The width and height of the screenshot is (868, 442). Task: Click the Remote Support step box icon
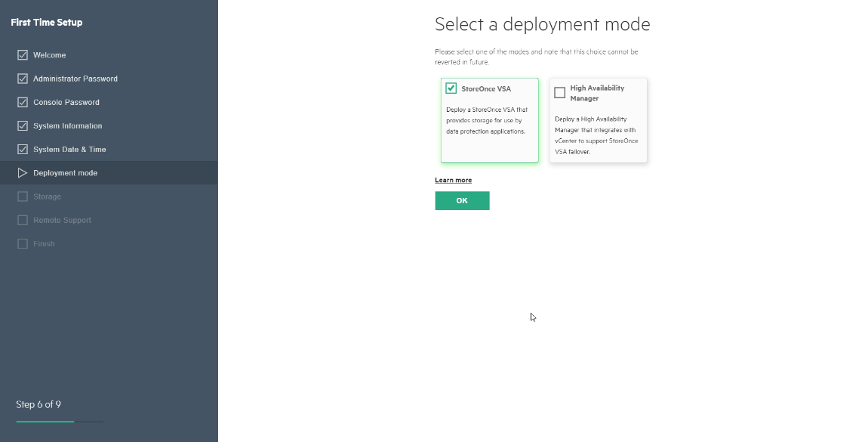pyautogui.click(x=23, y=220)
